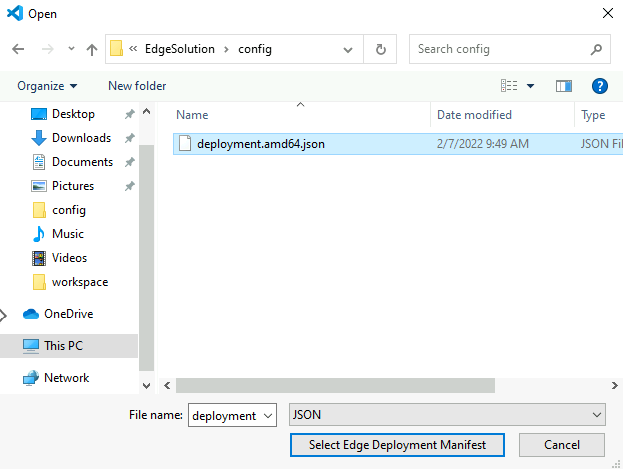Cancel the Open dialog

[x=561, y=444]
